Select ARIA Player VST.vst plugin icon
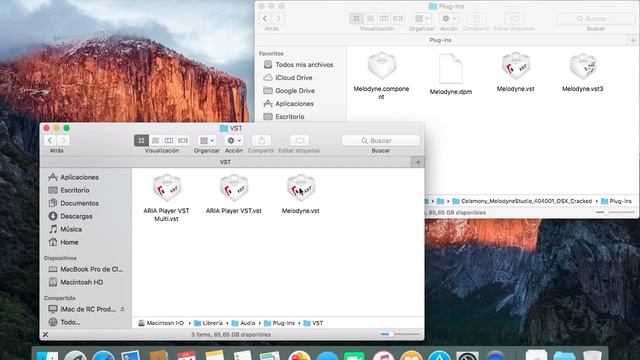Screen dimensions: 640x360 tap(233, 188)
